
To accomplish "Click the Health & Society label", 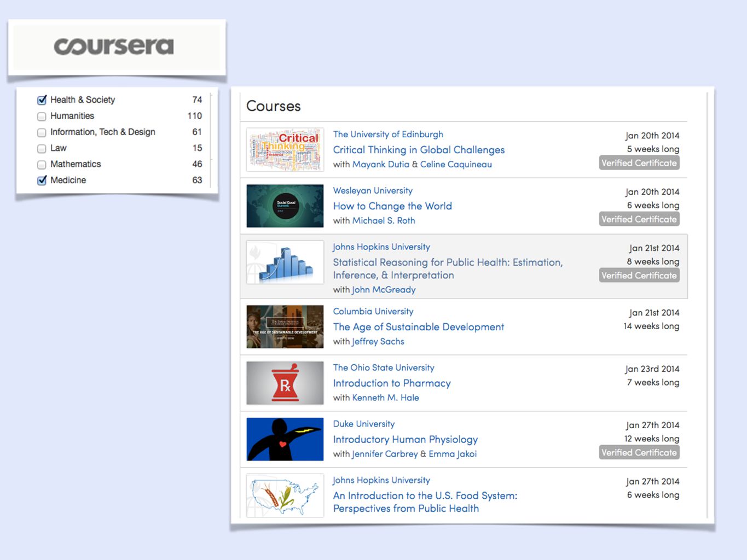I will (83, 100).
